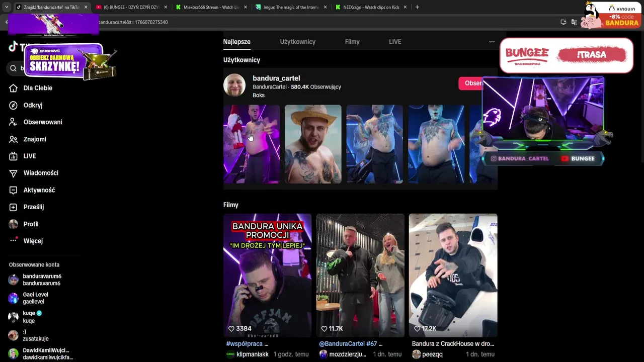
Task: Open DawidKamilWujci followed account
Action: pos(40,354)
